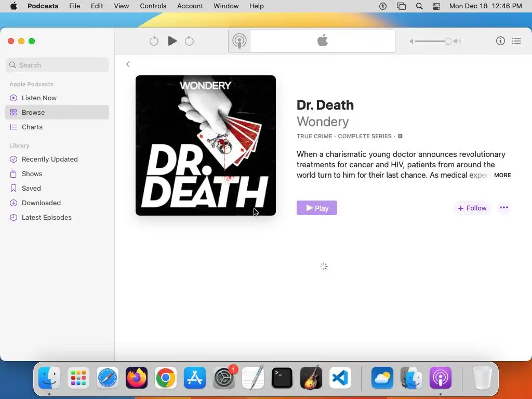The width and height of the screenshot is (532, 399).
Task: Click the Stage Manager menu bar icon
Action: click(402, 6)
